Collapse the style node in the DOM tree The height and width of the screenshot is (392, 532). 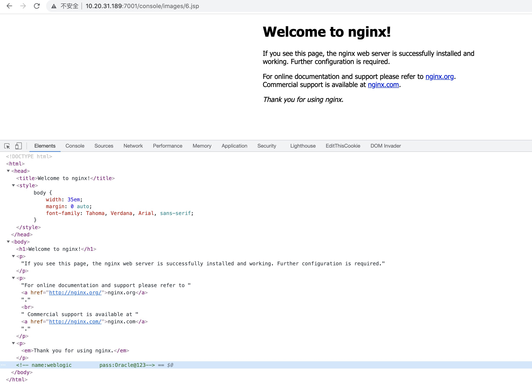[x=13, y=185]
